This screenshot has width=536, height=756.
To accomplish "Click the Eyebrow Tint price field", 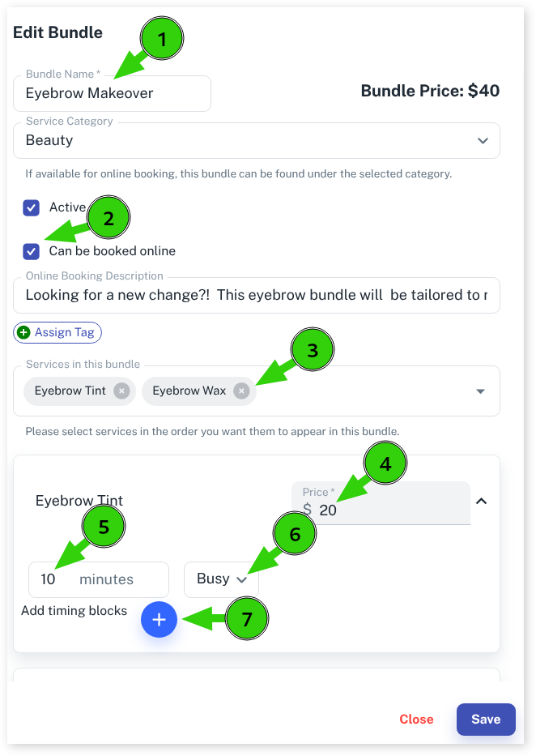I will [x=389, y=510].
